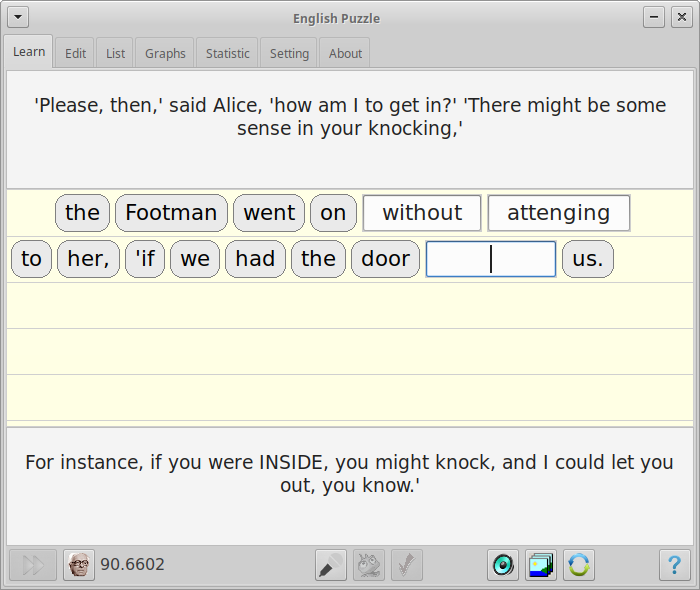Open the window menu dropdown arrow
The height and width of the screenshot is (590, 700).
18,17
